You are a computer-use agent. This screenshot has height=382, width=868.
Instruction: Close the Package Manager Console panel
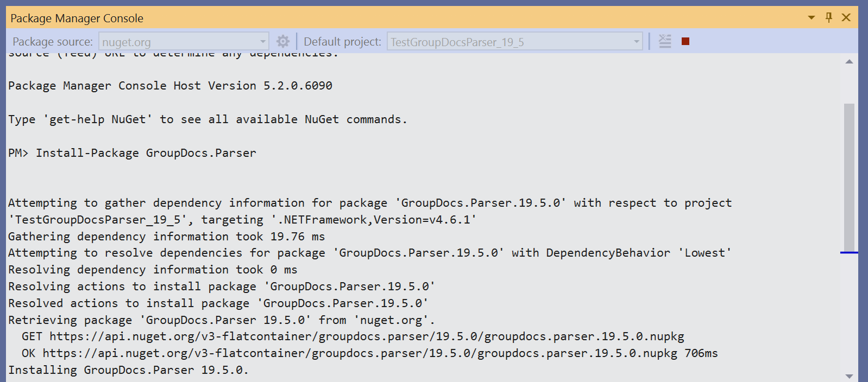click(x=846, y=17)
